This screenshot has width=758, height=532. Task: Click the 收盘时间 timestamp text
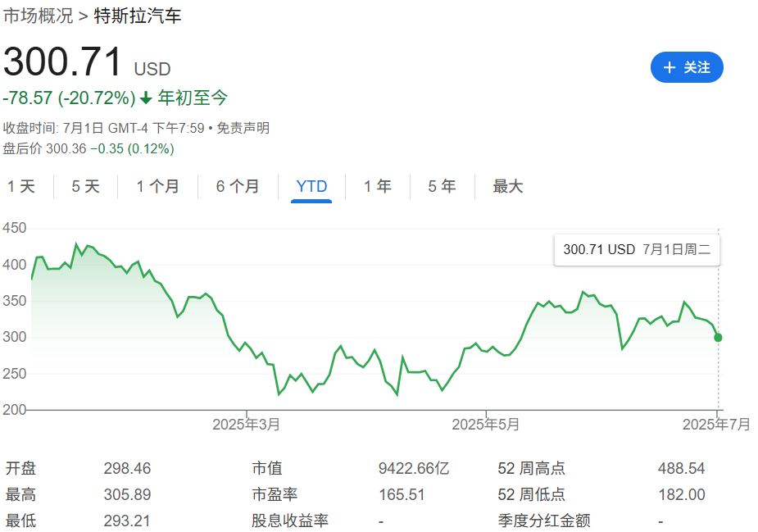103,128
